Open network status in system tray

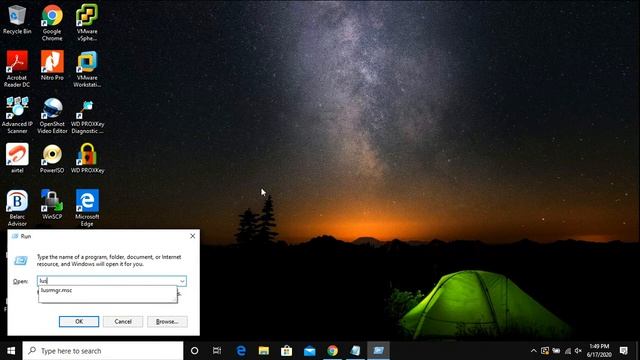(x=567, y=351)
